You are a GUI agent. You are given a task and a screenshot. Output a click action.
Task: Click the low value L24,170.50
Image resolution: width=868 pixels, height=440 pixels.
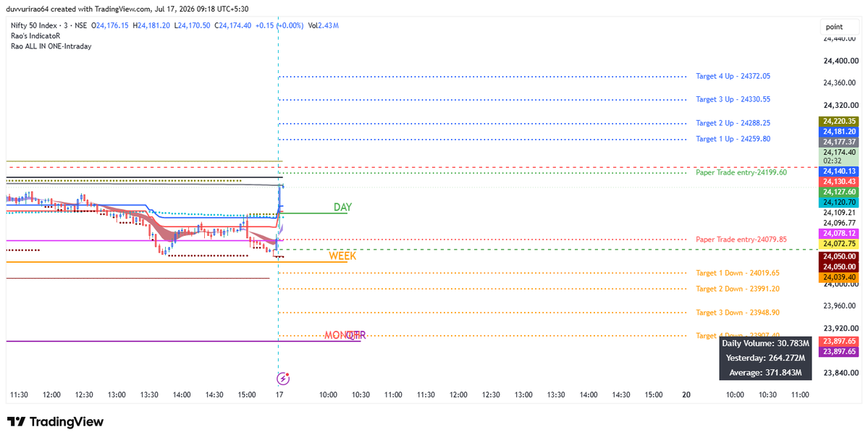pos(192,25)
